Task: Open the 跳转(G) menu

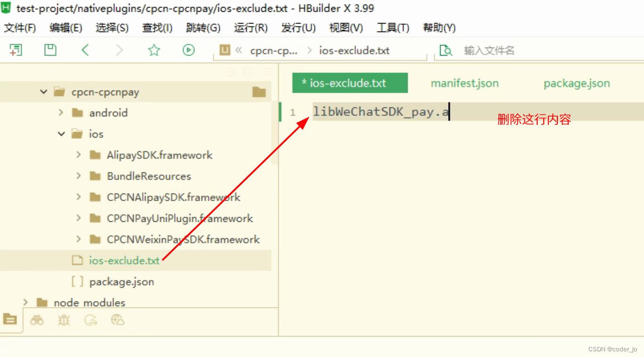Action: 203,28
